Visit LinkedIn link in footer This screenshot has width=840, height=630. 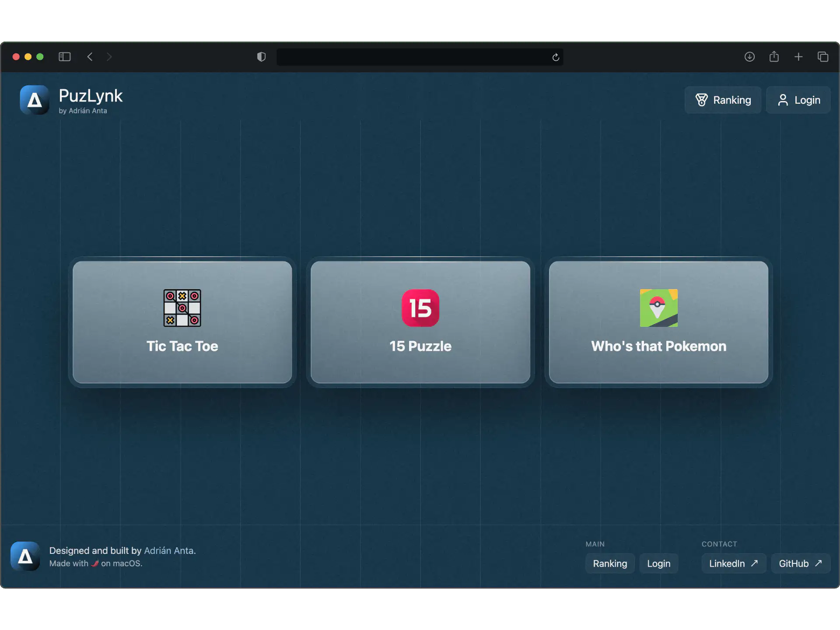coord(734,563)
